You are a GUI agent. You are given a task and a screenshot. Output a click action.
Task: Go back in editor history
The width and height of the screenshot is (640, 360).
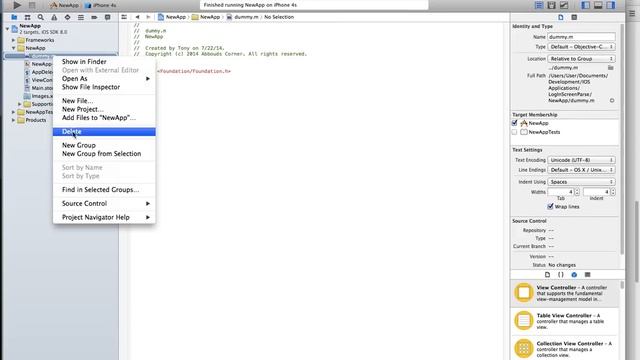coord(138,17)
